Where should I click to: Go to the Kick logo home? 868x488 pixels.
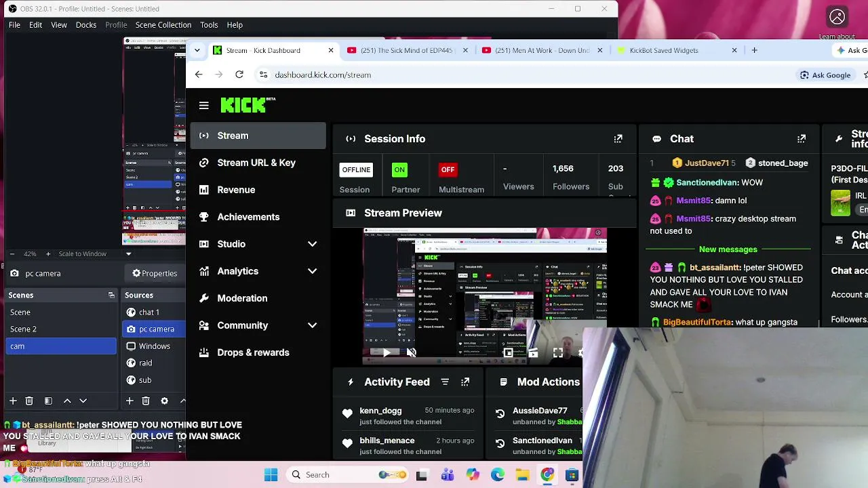point(248,105)
